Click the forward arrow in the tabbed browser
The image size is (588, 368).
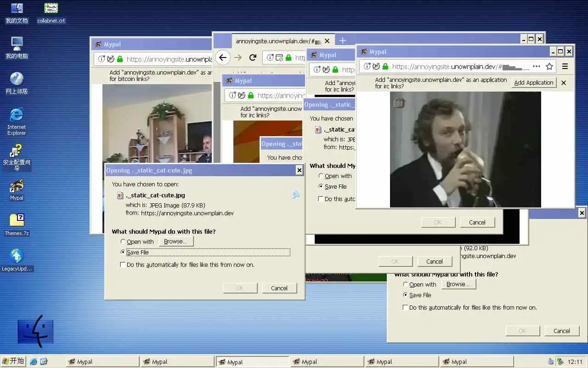(x=238, y=57)
